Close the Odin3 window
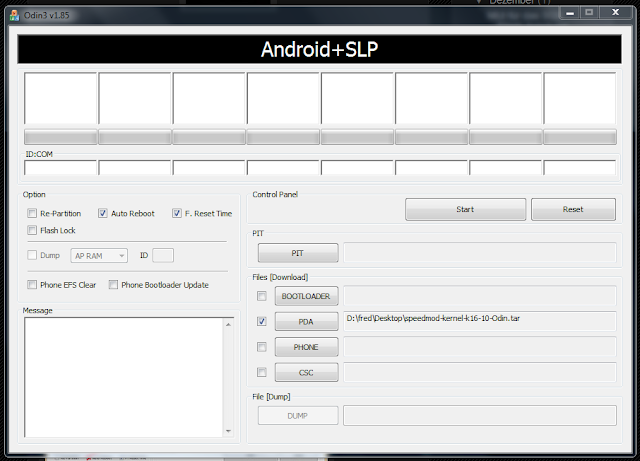 (x=615, y=13)
